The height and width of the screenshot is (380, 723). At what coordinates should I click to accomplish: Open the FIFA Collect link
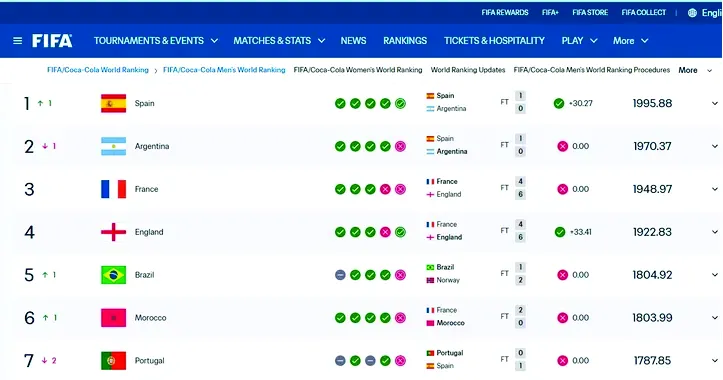tap(644, 12)
